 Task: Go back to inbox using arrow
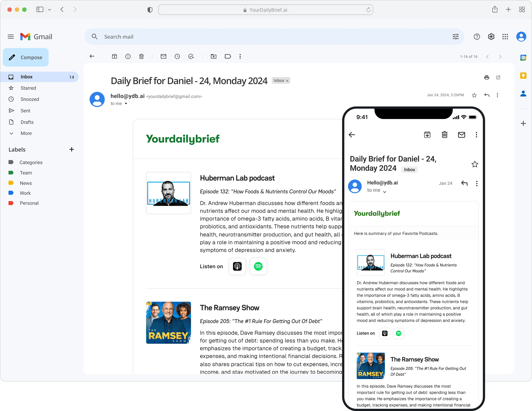coord(92,56)
